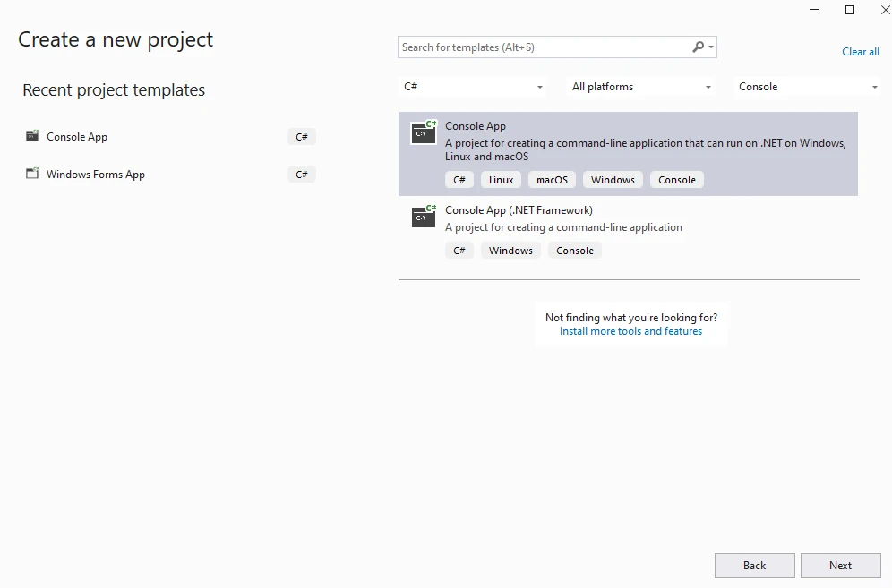The height and width of the screenshot is (588, 892).
Task: Select Windows Forms App from recent templates
Action: coord(96,175)
